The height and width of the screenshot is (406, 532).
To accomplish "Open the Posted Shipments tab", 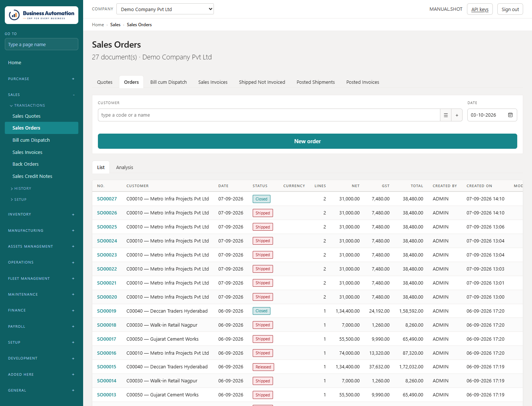I will (x=316, y=82).
